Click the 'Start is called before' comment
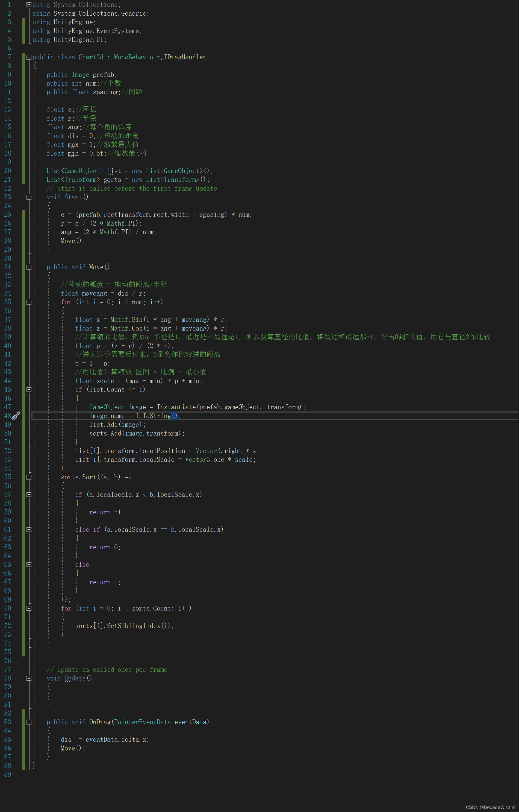Screen dimensions: 519x812 tap(132, 188)
